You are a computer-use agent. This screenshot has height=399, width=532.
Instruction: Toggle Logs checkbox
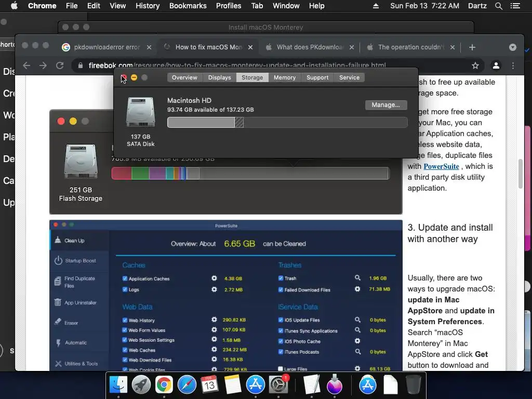(x=125, y=289)
